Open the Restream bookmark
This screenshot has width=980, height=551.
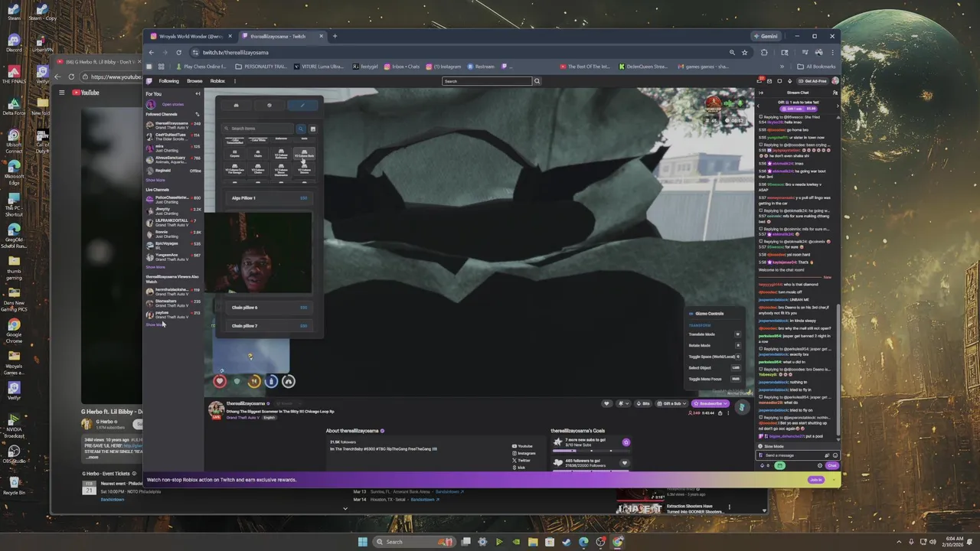pyautogui.click(x=481, y=67)
